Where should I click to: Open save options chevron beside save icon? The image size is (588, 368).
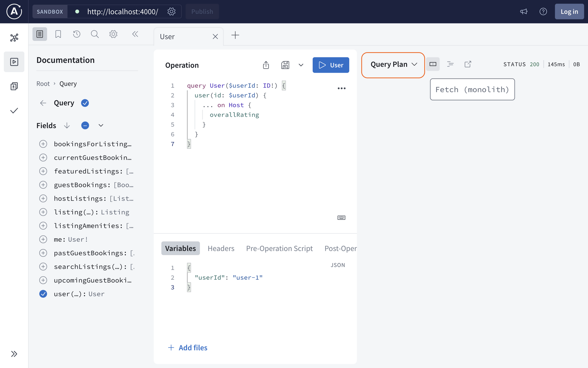tap(301, 65)
